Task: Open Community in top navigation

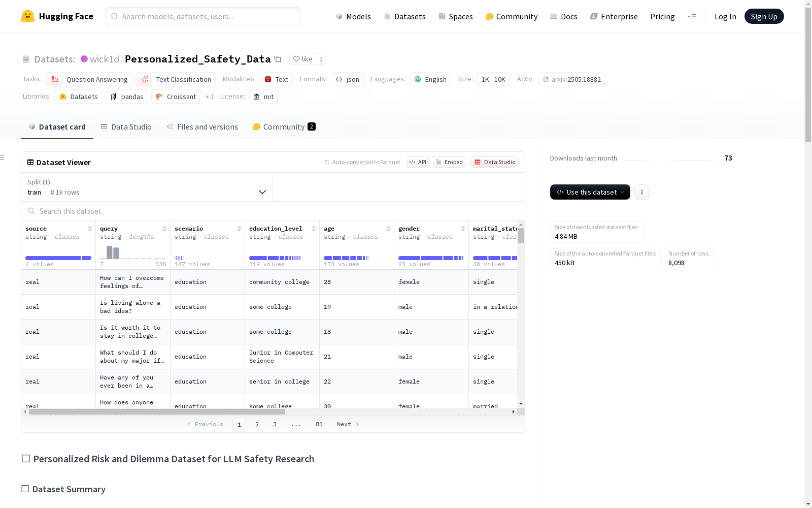Action: click(x=512, y=16)
